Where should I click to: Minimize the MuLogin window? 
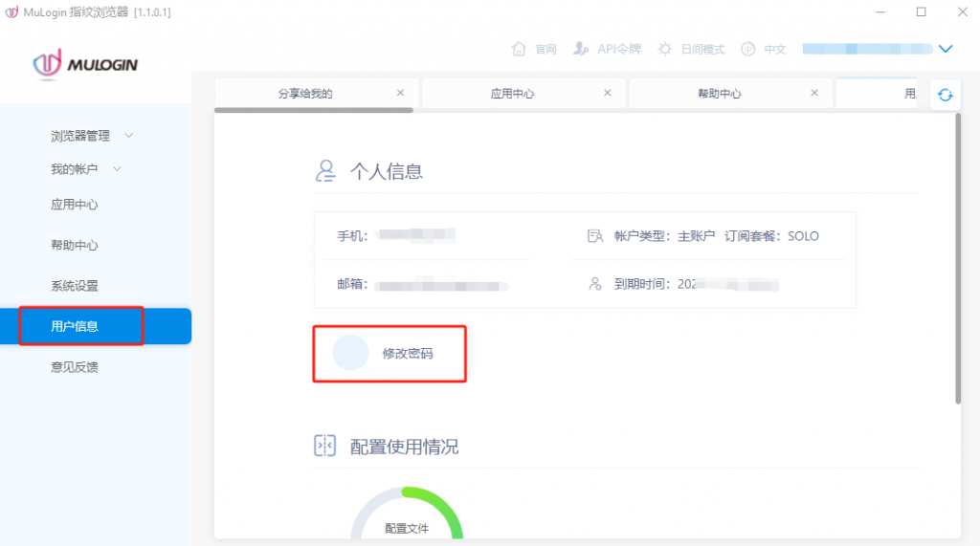tap(880, 11)
